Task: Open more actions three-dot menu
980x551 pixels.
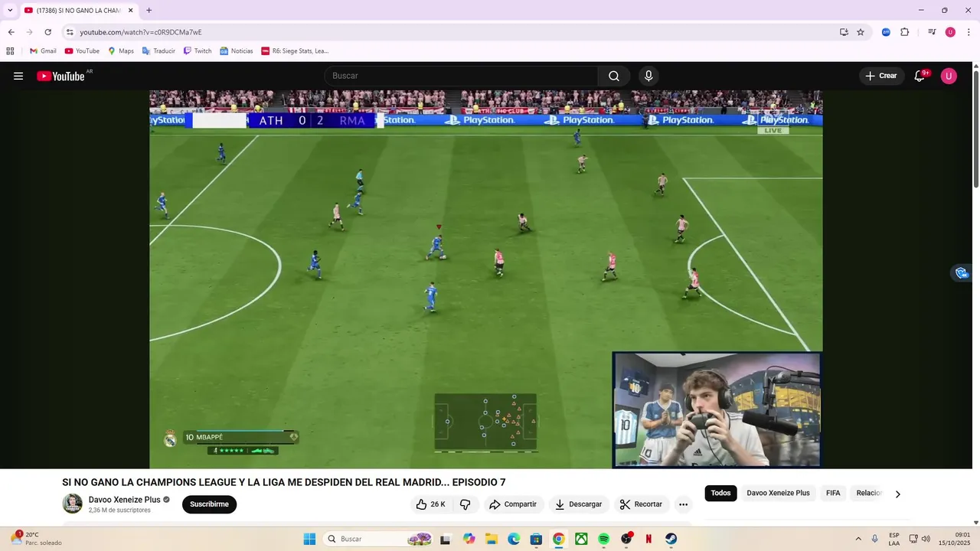Action: tap(683, 504)
